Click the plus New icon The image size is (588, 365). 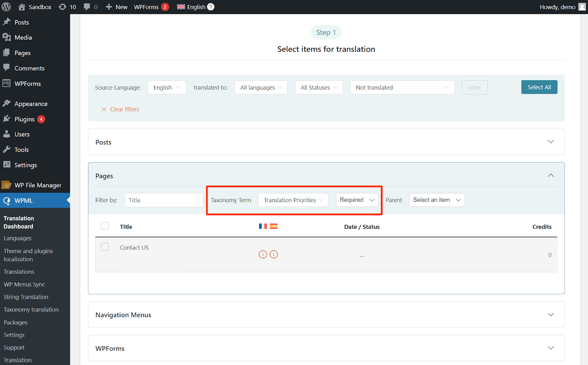click(x=109, y=7)
